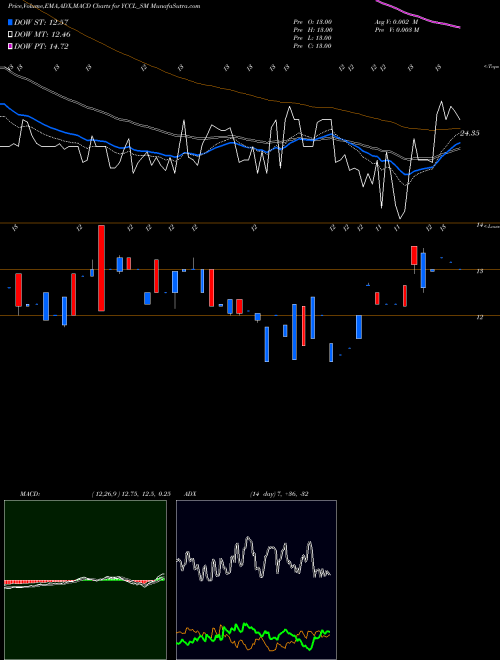Click the ADX panel heading
500x660 pixels.
pos(190,494)
